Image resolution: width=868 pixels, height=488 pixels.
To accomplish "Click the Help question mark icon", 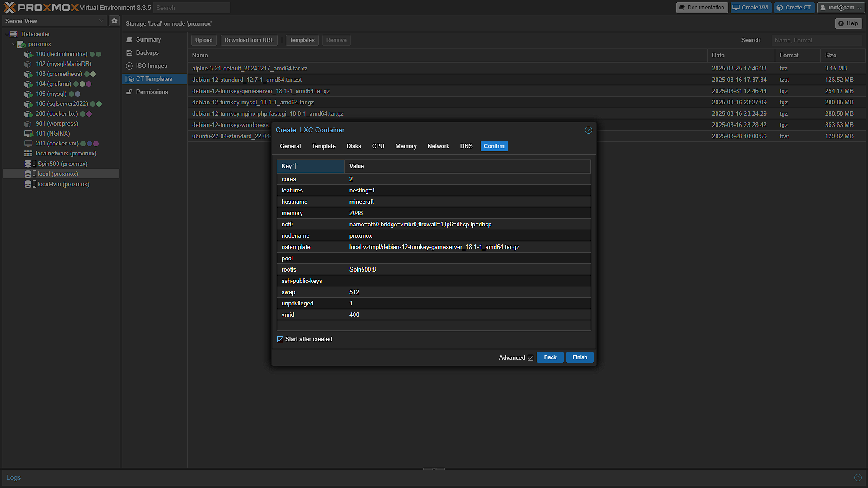I will [841, 23].
